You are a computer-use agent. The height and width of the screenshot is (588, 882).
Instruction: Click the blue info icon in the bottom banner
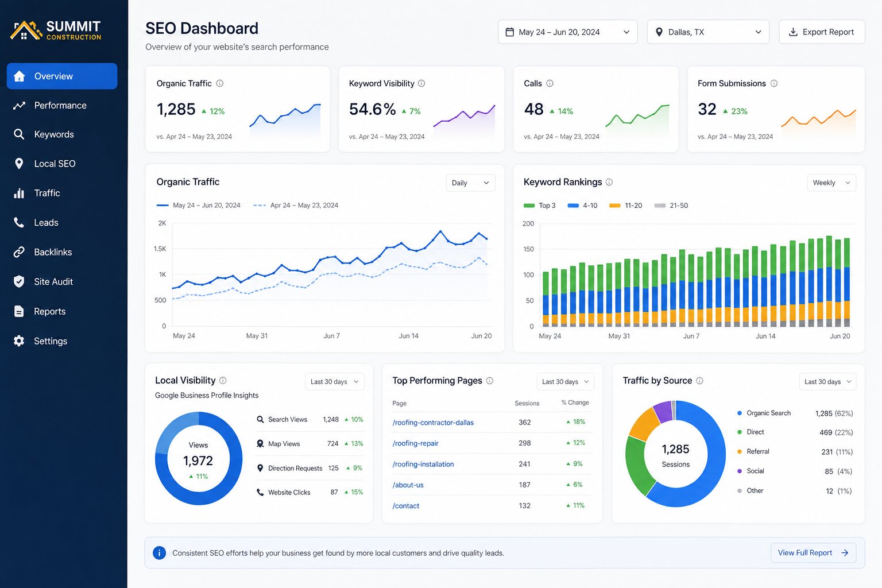pos(159,553)
